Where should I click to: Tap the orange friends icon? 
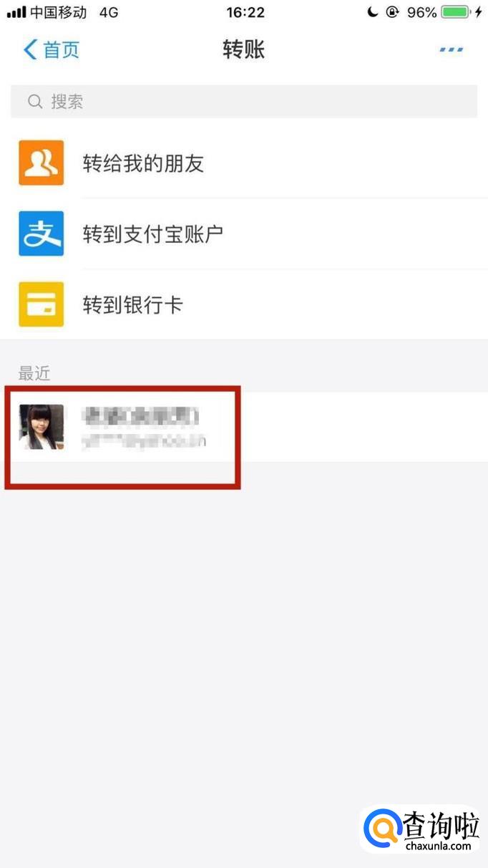click(x=41, y=163)
